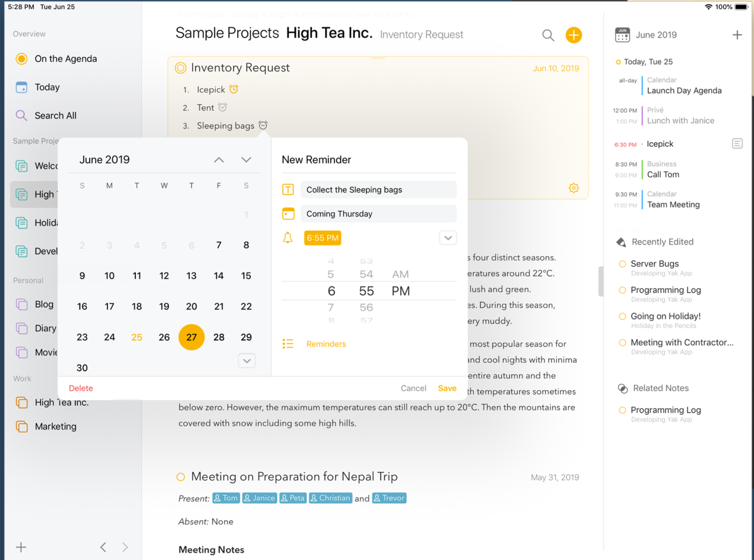The height and width of the screenshot is (560, 754).
Task: Expand the reminder time options dropdown
Action: pos(448,238)
